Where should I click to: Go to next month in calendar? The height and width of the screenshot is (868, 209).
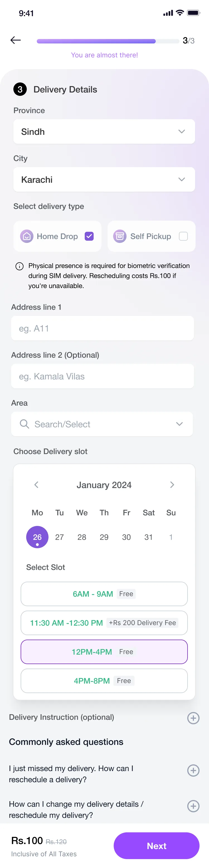[x=172, y=484]
